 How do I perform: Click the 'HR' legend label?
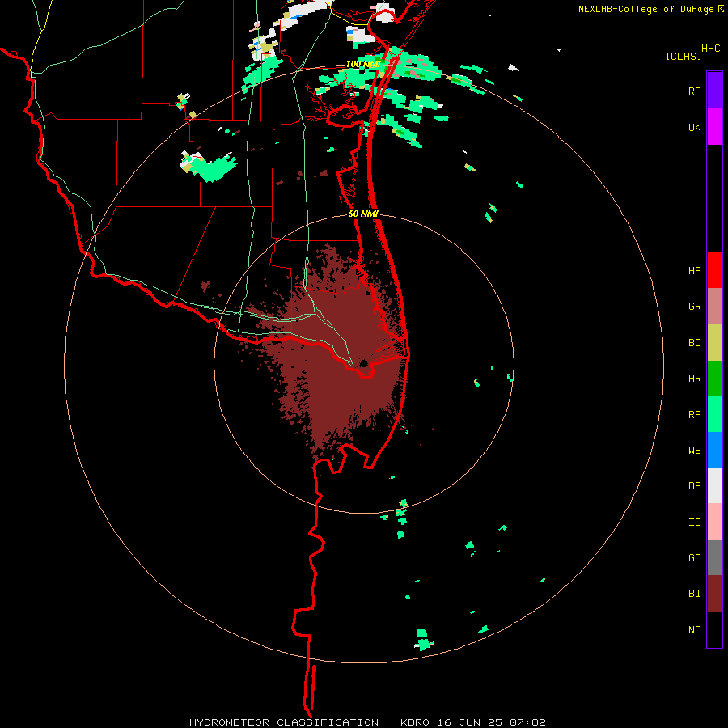(x=694, y=379)
